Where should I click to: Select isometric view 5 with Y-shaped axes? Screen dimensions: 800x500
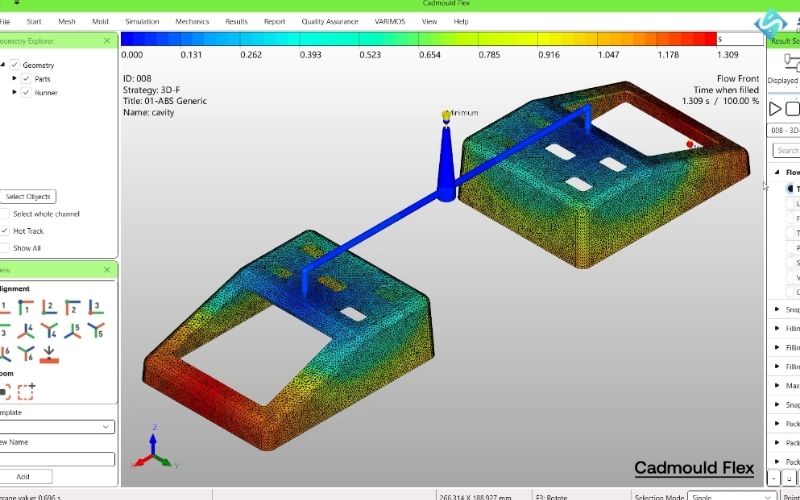(x=96, y=331)
